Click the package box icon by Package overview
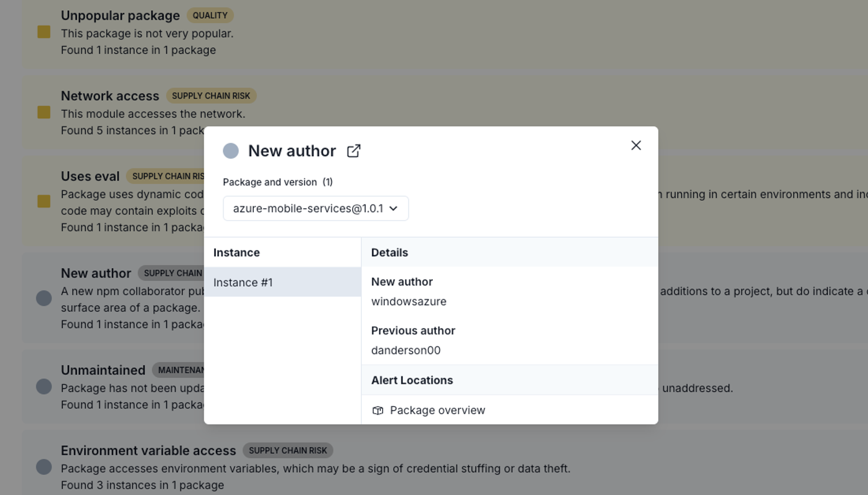Image resolution: width=868 pixels, height=495 pixels. (378, 410)
